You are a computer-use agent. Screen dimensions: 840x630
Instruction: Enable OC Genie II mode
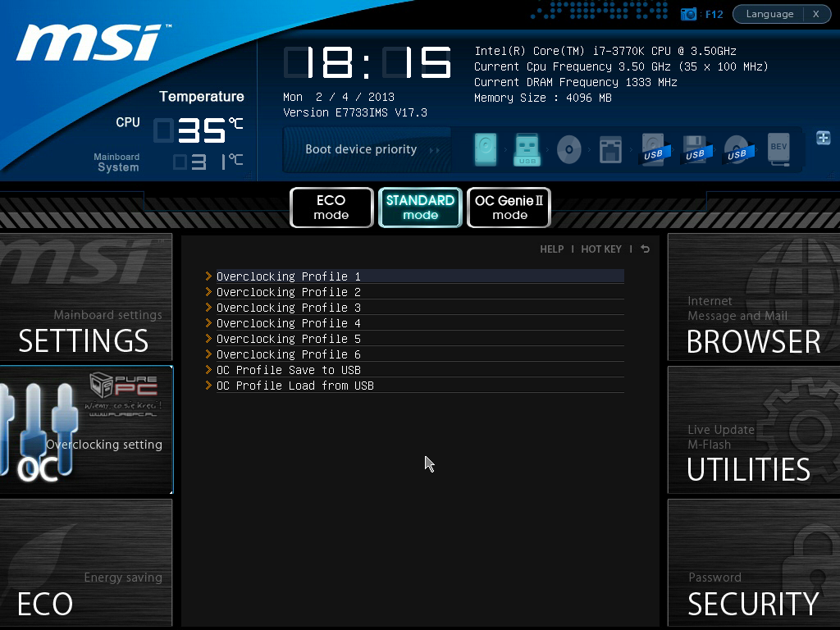tap(509, 208)
